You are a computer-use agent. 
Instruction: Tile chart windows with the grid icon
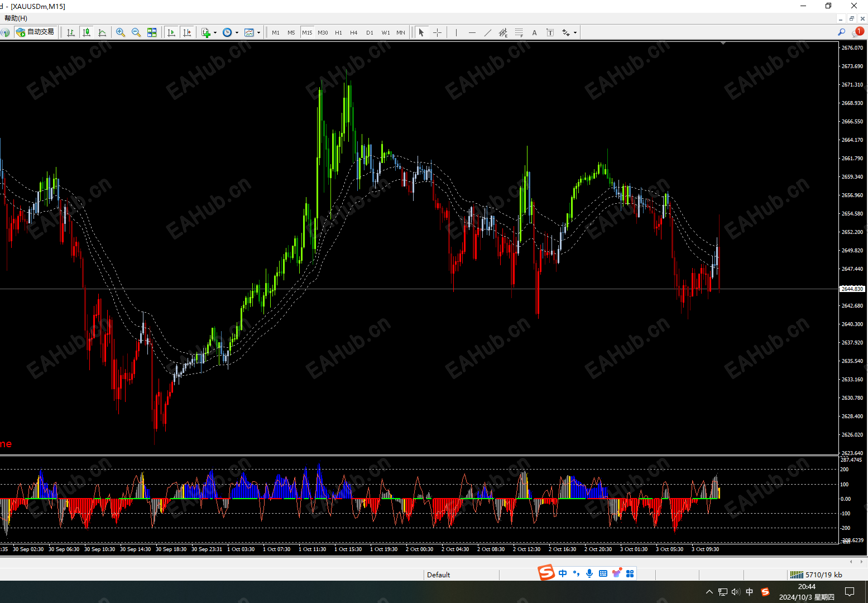coord(152,32)
